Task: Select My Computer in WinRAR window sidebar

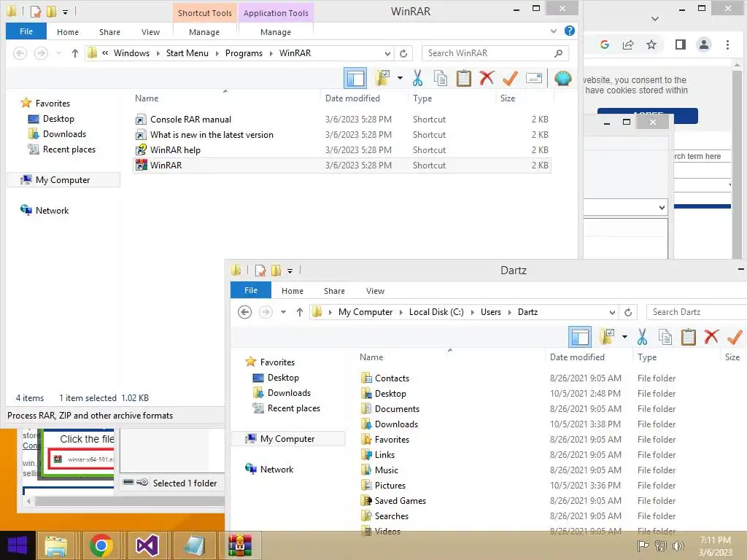Action: (x=63, y=180)
